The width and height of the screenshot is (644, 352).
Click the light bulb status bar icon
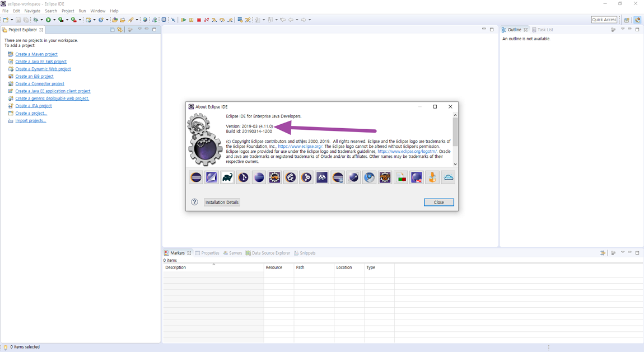click(6, 347)
